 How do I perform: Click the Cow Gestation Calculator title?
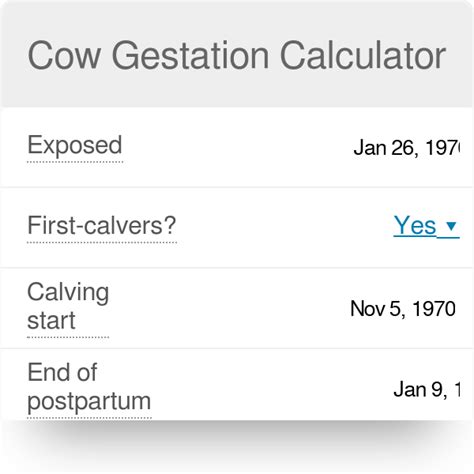tap(237, 55)
